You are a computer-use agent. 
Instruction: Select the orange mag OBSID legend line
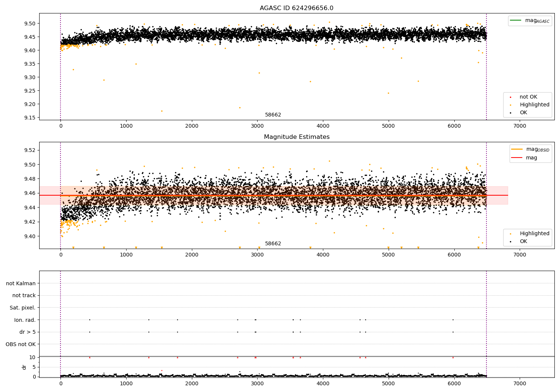[x=517, y=149]
